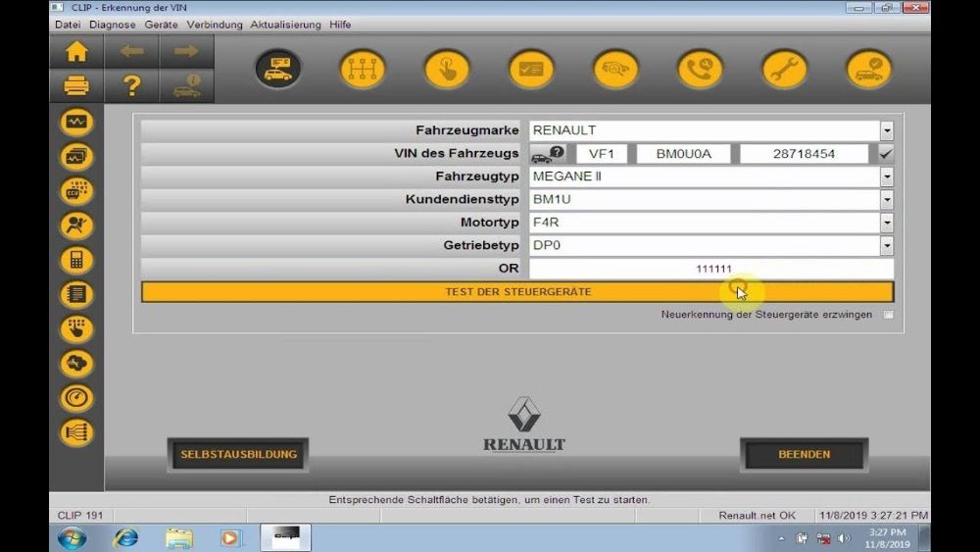Open the Aktualisierung menu

coord(285,25)
